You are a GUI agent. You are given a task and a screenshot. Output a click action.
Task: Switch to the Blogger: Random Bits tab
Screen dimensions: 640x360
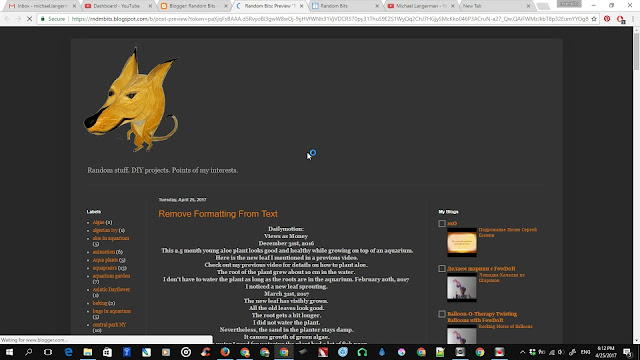point(192,6)
